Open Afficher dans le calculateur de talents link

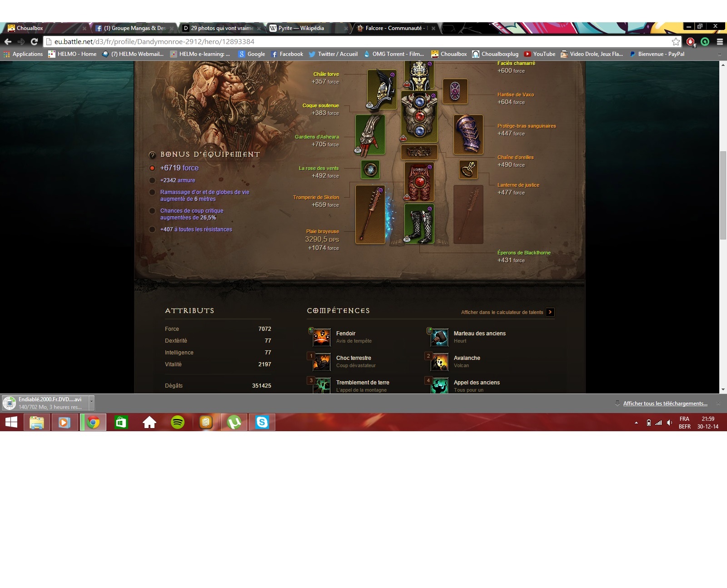click(x=502, y=312)
